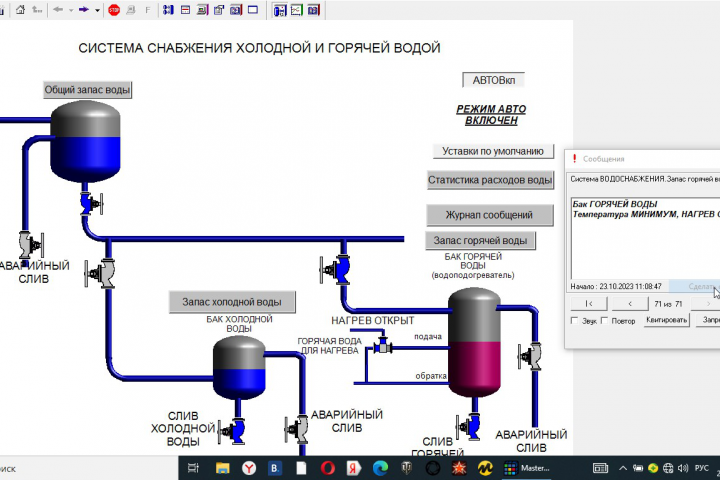Click the hot tank emergency drain gray valve
The image size is (720, 480).
click(530, 356)
